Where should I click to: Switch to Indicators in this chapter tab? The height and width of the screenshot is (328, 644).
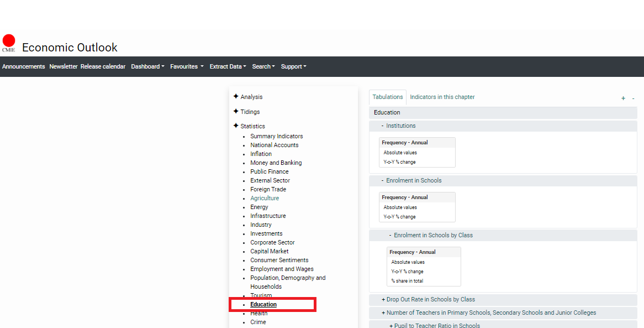[x=442, y=97]
